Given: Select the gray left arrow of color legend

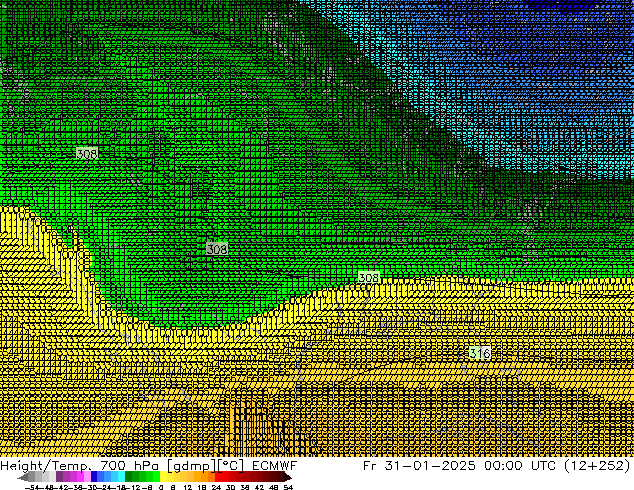Looking at the screenshot, I should click(23, 478).
